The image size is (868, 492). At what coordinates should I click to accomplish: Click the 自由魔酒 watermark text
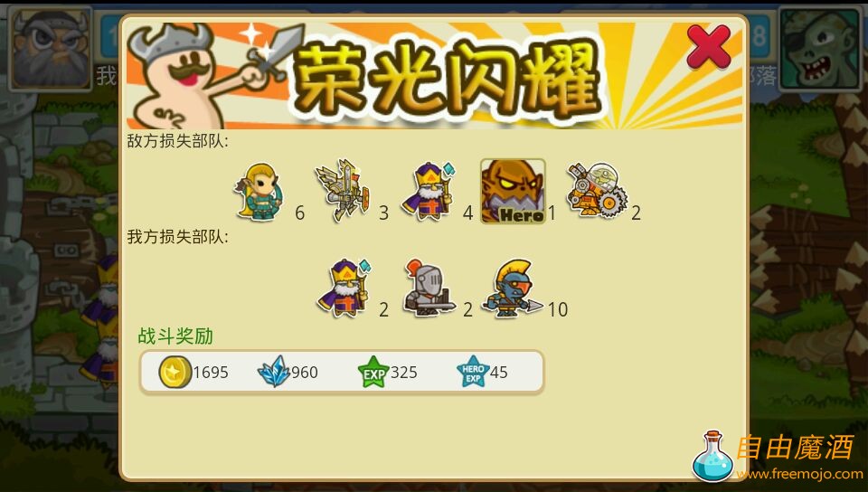(795, 448)
